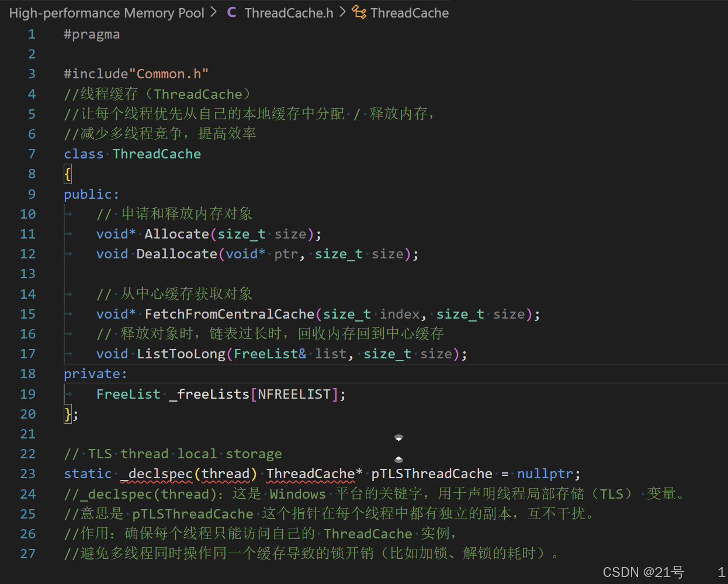Click the C file-type icon in the breadcrumb

(232, 12)
